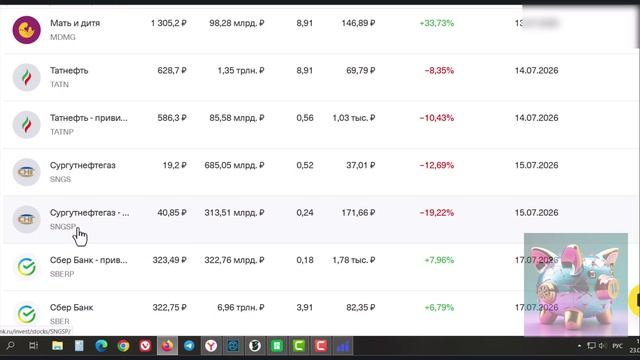This screenshot has height=360, width=640.
Task: Open Сургутнефтегаз - ... preferred stock link
Action: [x=89, y=213]
